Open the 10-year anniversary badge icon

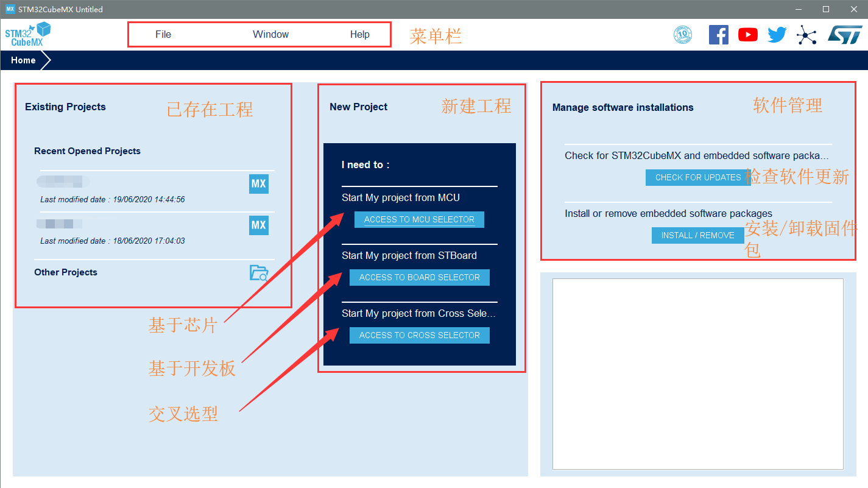tap(683, 35)
